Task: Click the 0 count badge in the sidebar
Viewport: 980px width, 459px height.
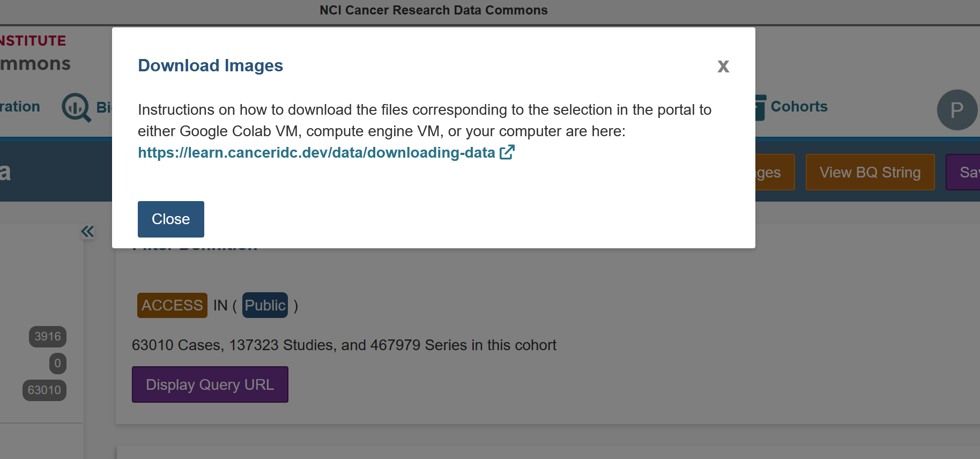Action: pyautogui.click(x=57, y=364)
